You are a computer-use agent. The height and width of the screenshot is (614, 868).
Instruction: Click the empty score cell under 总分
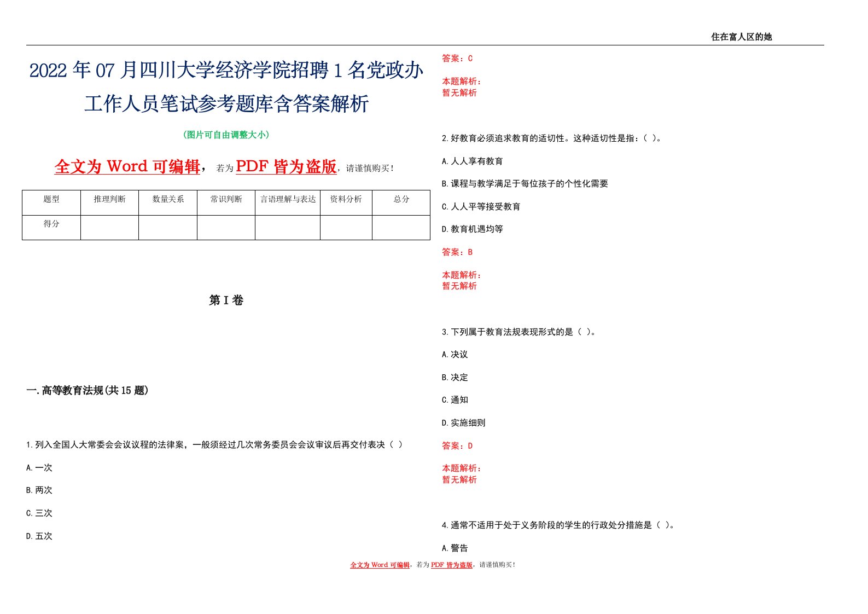pos(401,228)
